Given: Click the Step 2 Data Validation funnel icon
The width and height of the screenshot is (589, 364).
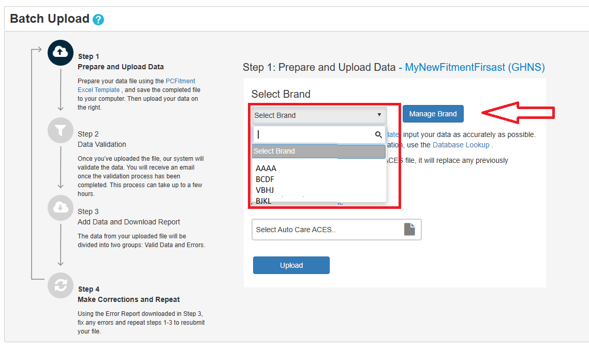Looking at the screenshot, I should [x=60, y=130].
